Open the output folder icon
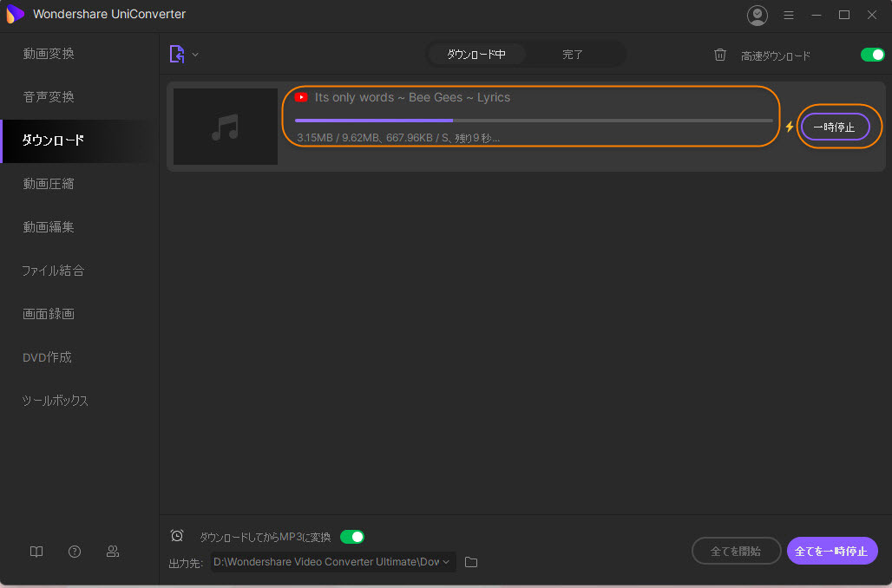Viewport: 892px width, 588px height. [x=471, y=562]
